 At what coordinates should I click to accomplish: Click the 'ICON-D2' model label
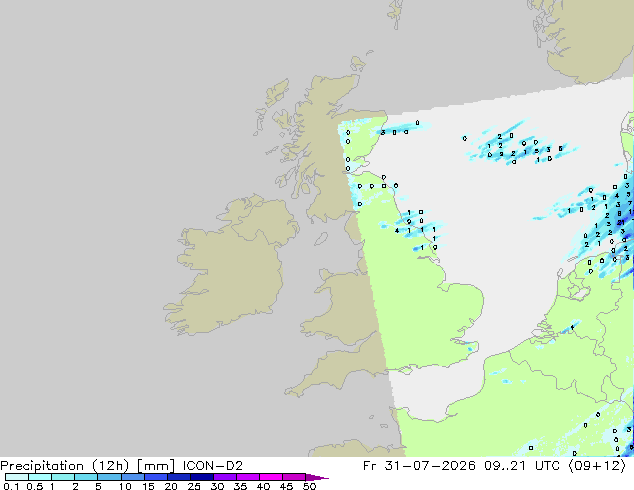pyautogui.click(x=213, y=466)
